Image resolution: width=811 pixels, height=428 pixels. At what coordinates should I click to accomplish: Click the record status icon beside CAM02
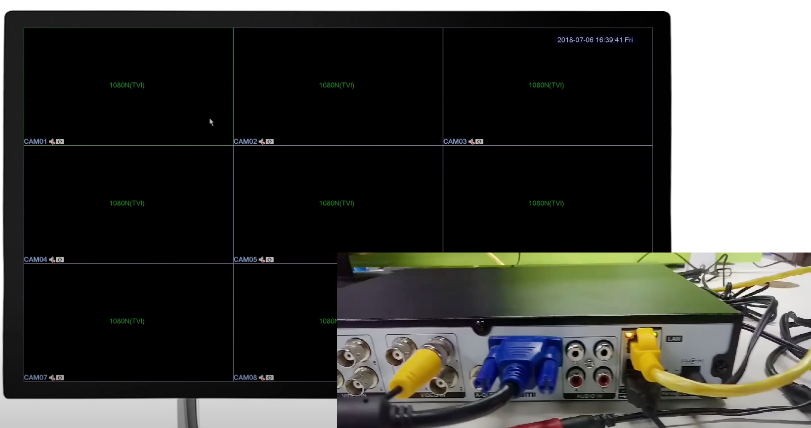pos(270,142)
